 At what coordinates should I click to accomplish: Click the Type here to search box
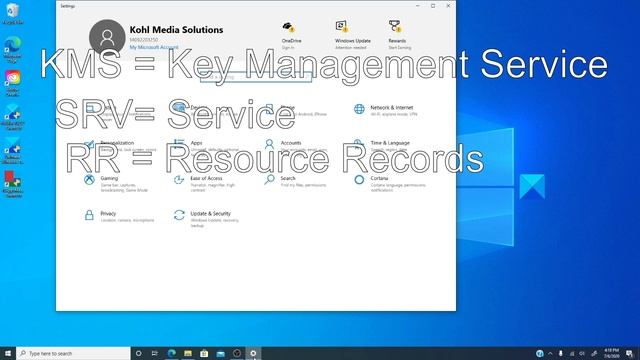pos(73,353)
